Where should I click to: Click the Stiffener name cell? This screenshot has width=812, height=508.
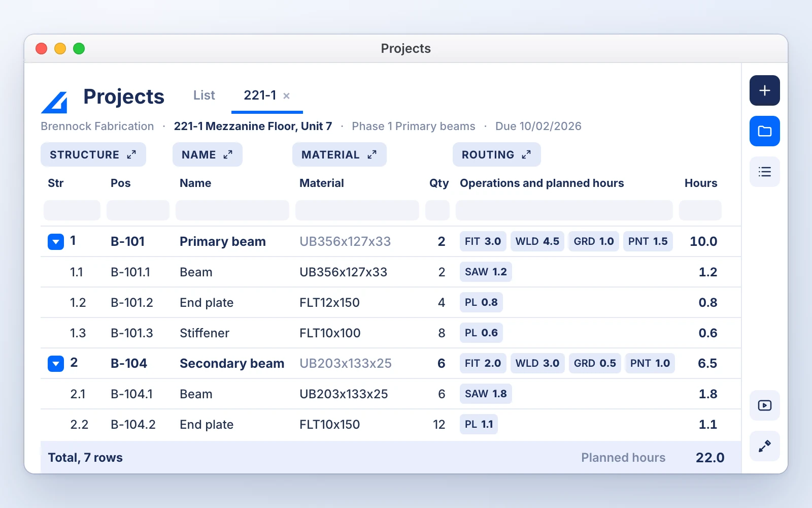coord(205,333)
